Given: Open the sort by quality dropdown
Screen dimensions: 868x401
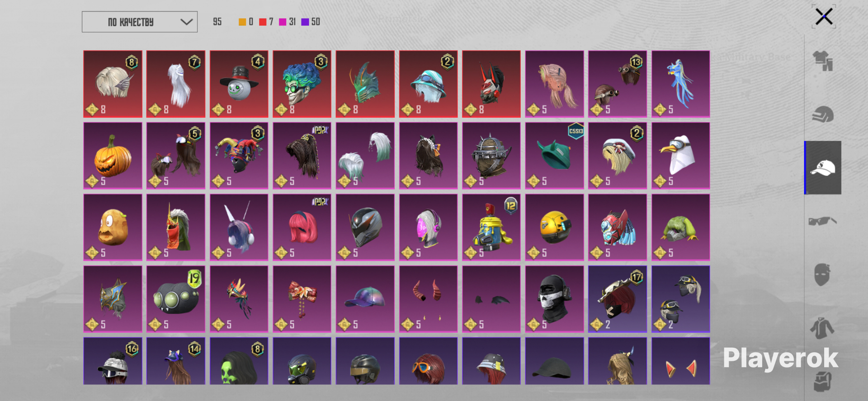Looking at the screenshot, I should 140,22.
